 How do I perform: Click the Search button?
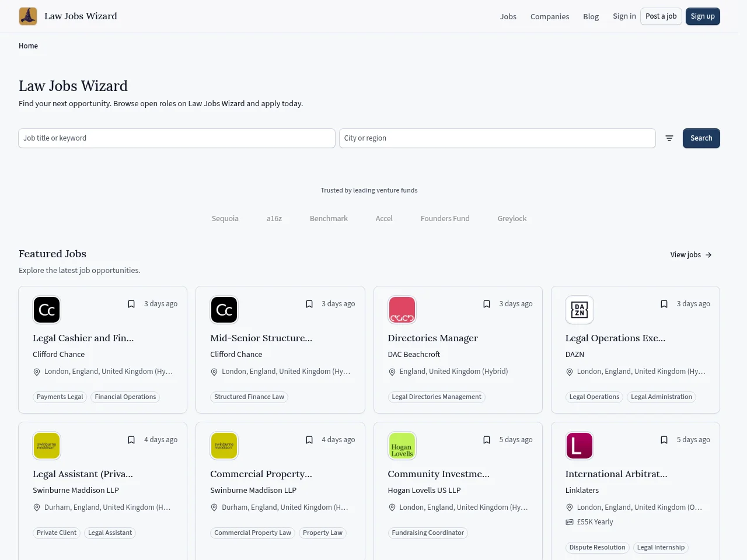701,138
